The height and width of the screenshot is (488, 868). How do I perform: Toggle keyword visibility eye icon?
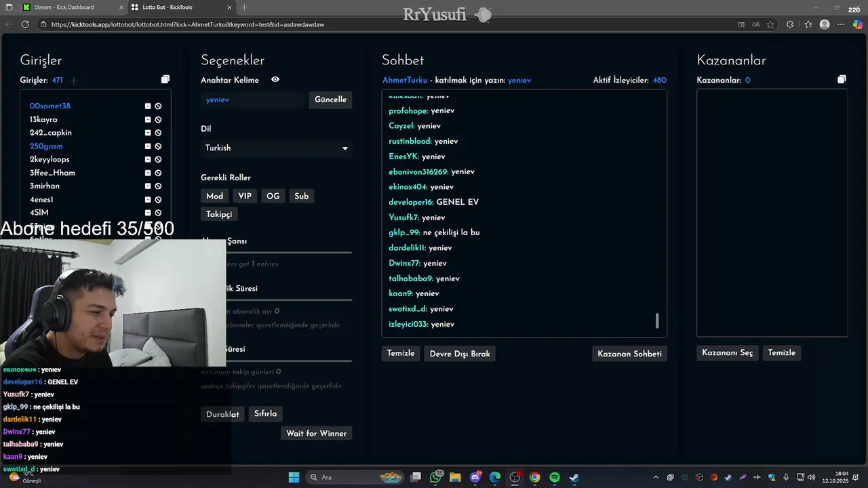(x=275, y=79)
